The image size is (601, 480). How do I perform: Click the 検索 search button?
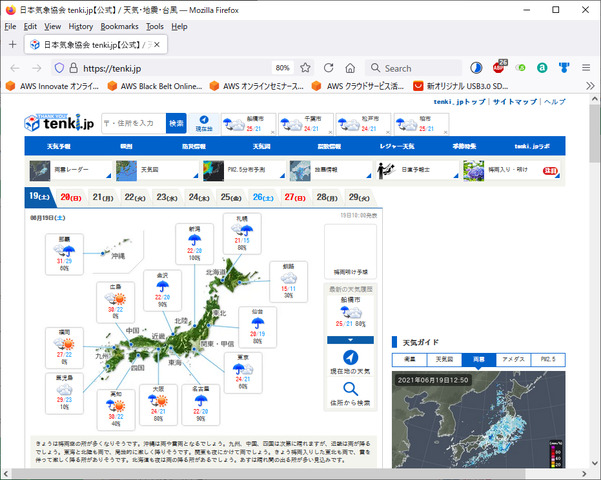click(x=176, y=123)
